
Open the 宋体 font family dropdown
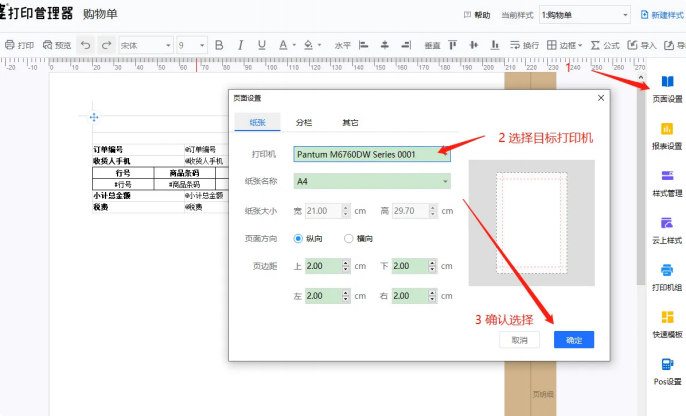click(144, 45)
